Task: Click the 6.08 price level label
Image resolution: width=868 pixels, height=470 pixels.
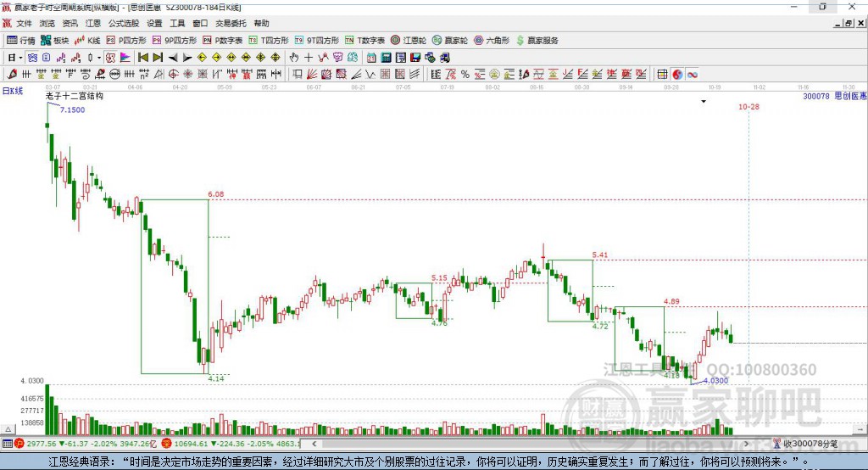Action: pyautogui.click(x=216, y=194)
